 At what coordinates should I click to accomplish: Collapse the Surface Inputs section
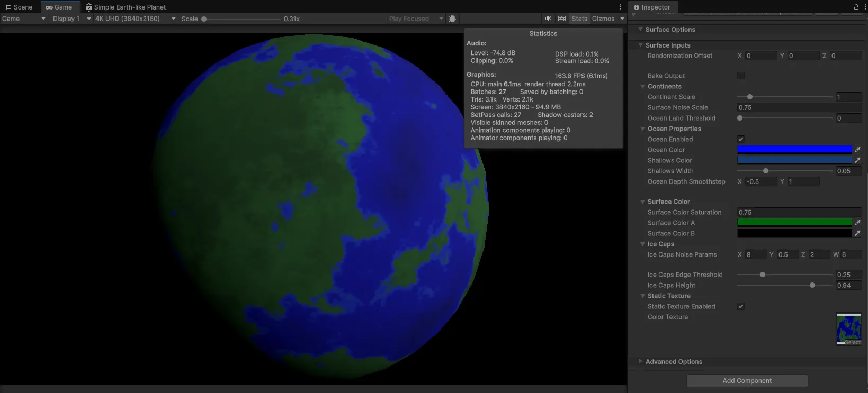(640, 45)
